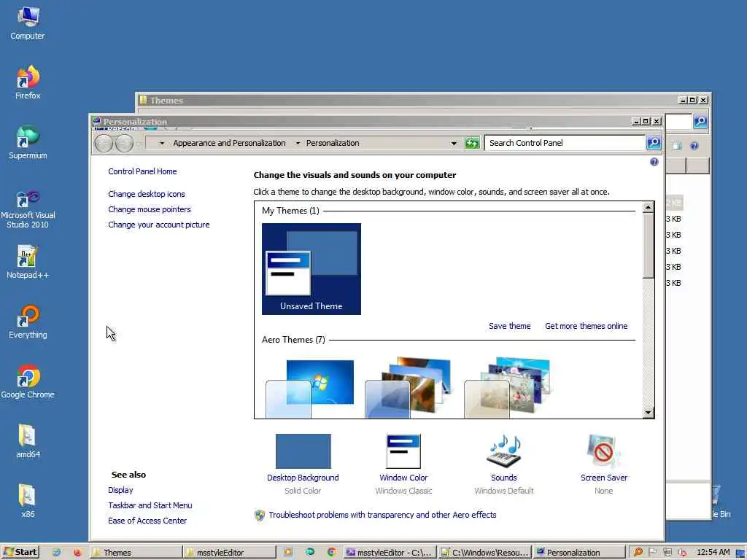Switch to msstyleEditor folder taskbar button
This screenshot has width=747, height=560.
(x=229, y=553)
